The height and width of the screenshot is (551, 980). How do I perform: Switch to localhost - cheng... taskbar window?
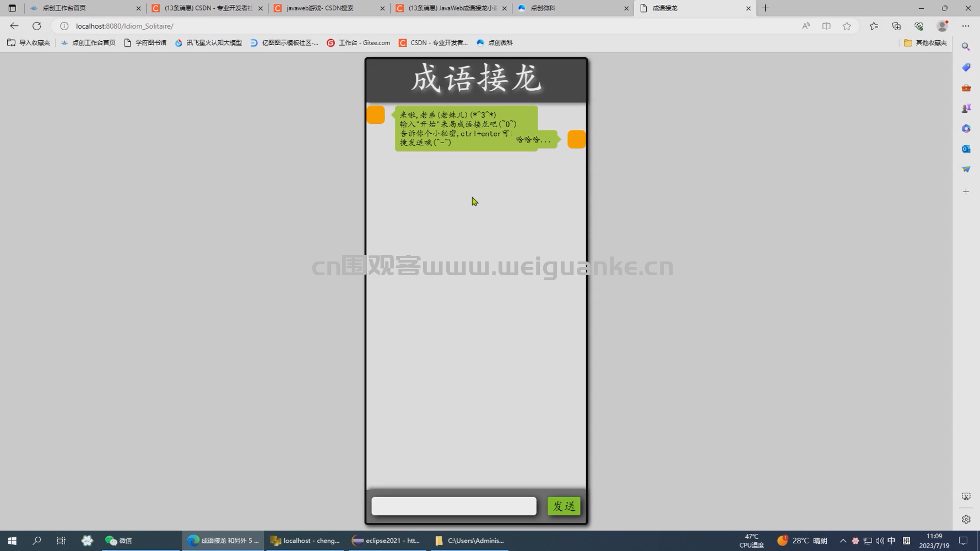pos(305,541)
